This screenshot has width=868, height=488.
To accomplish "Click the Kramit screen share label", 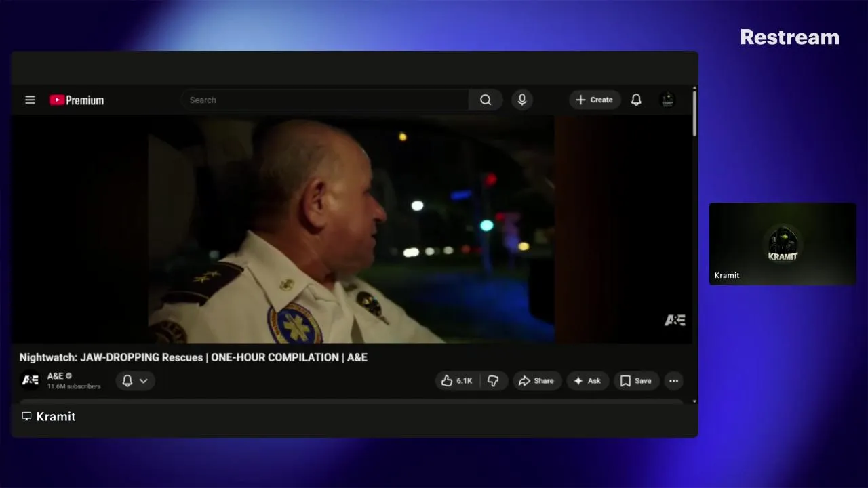I will tap(48, 417).
